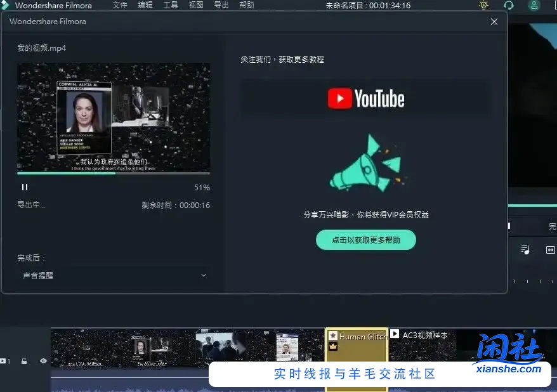
Task: Open the 导出 menu
Action: [221, 5]
